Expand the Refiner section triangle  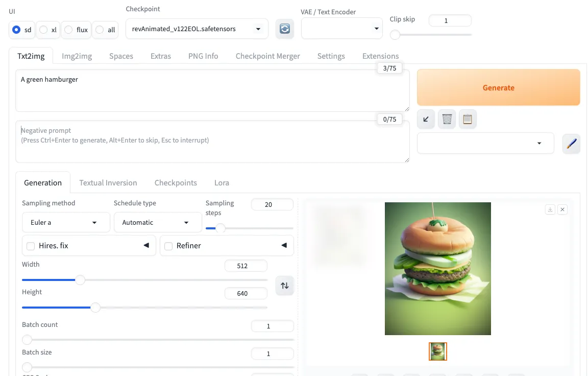(284, 245)
